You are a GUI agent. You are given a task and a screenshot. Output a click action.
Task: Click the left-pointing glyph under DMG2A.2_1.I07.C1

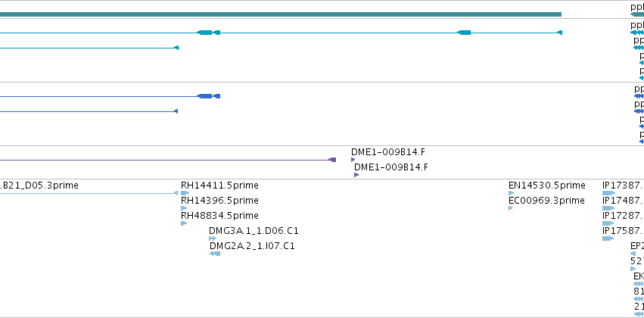(x=215, y=254)
